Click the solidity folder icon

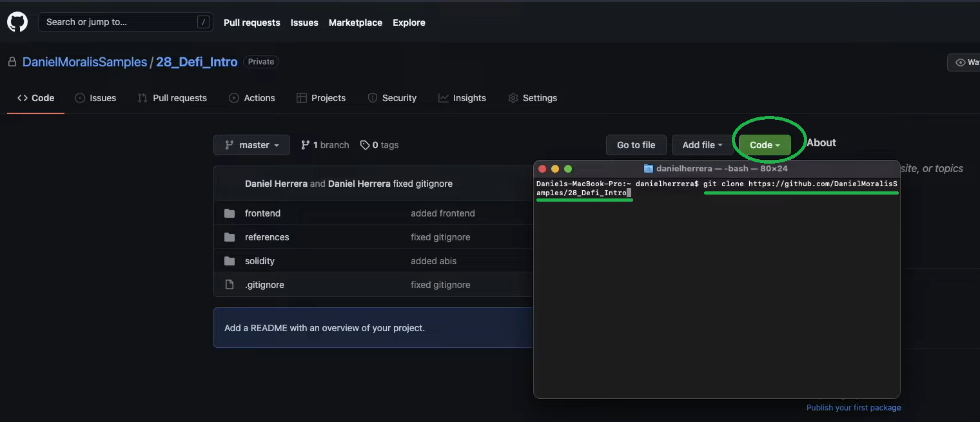[230, 261]
